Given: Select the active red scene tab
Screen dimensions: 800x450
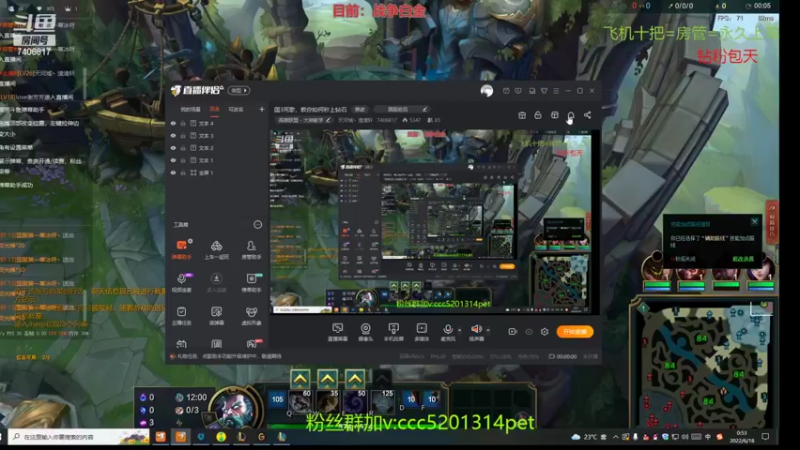Looking at the screenshot, I should [x=215, y=109].
